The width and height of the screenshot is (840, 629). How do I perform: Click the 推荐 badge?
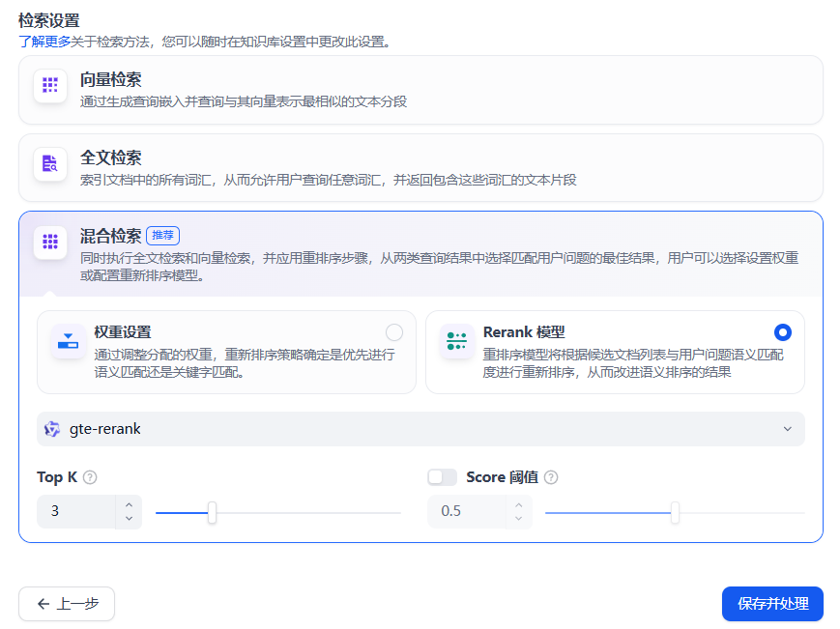pyautogui.click(x=162, y=236)
